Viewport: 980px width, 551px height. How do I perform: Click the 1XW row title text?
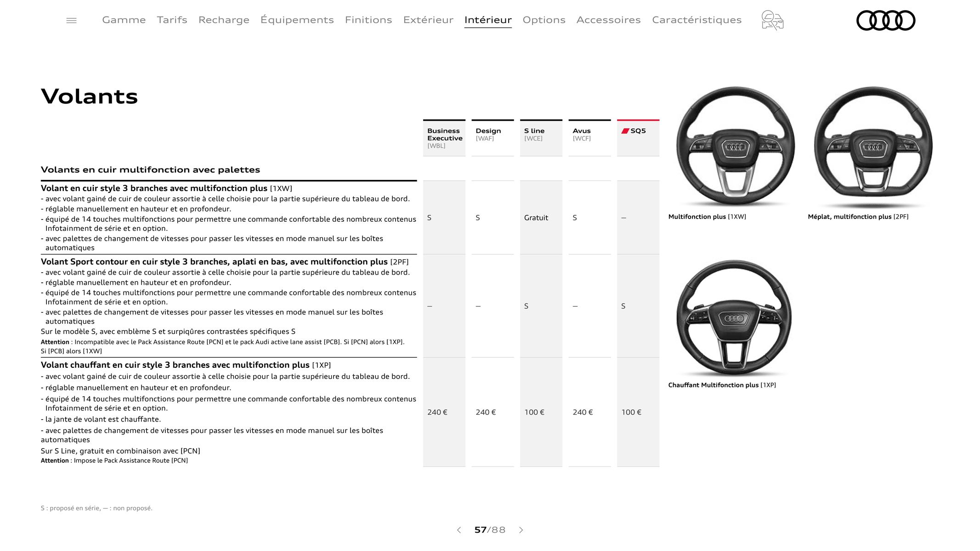166,188
